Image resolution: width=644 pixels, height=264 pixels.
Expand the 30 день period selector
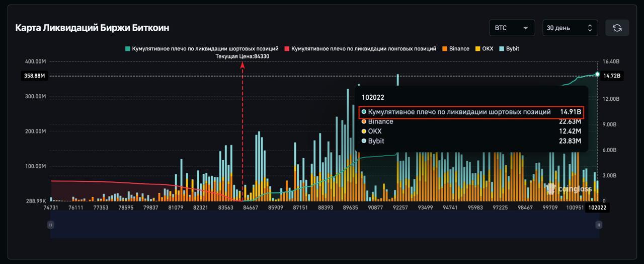570,28
